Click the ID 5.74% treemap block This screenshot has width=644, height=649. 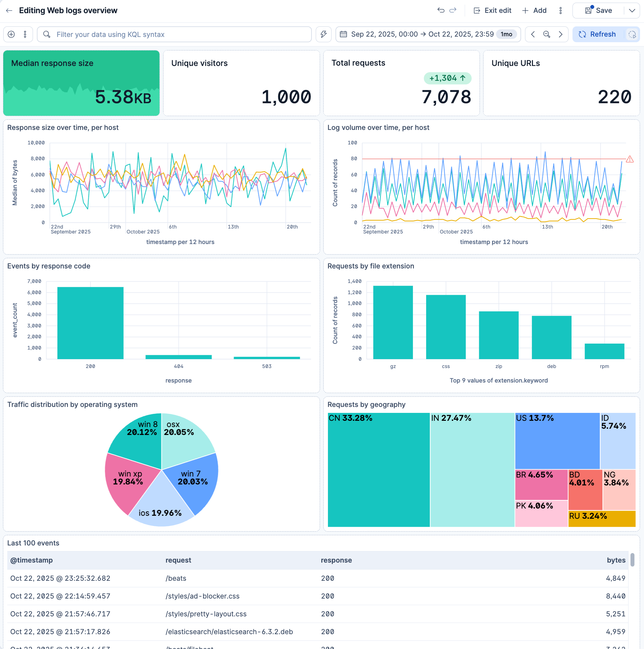coord(618,441)
